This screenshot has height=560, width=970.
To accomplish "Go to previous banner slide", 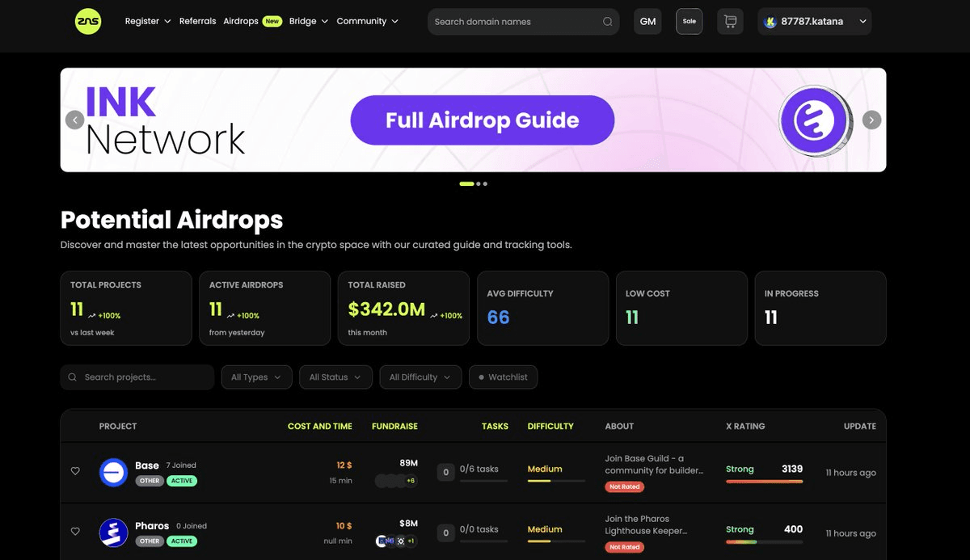I will [74, 120].
